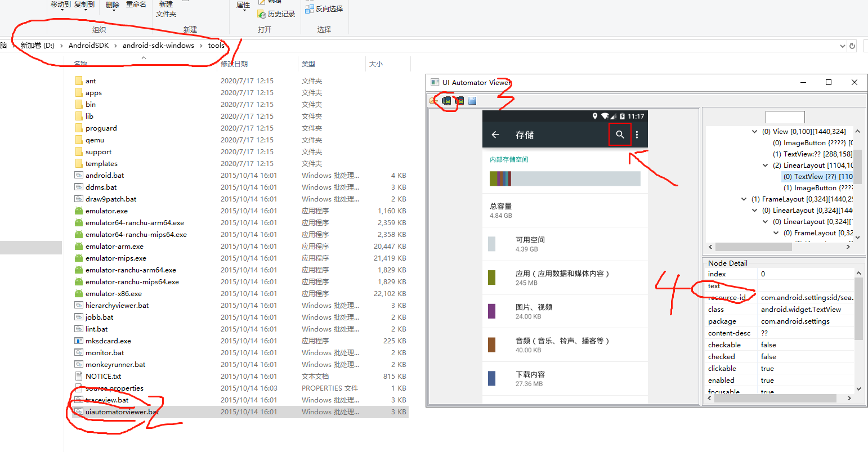This screenshot has width=868, height=452.
Task: Click the emulator-x86.exe Android icon
Action: (79, 293)
